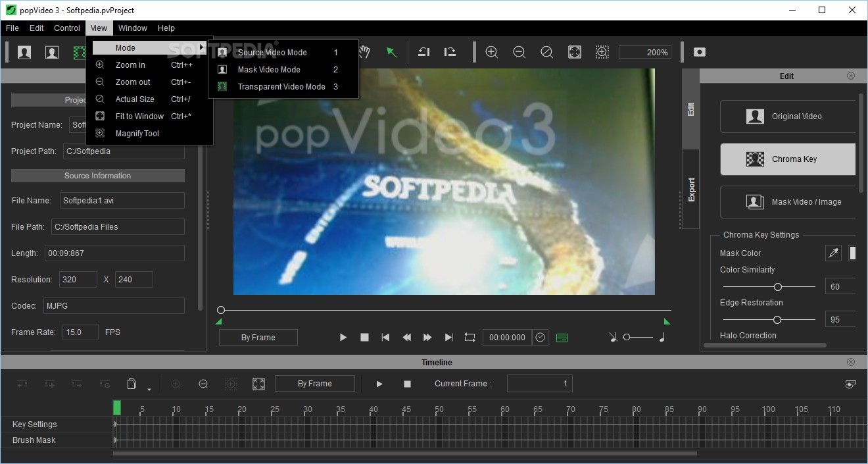Viewport: 868px width, 464px height.
Task: Open the Control menu
Action: [67, 28]
